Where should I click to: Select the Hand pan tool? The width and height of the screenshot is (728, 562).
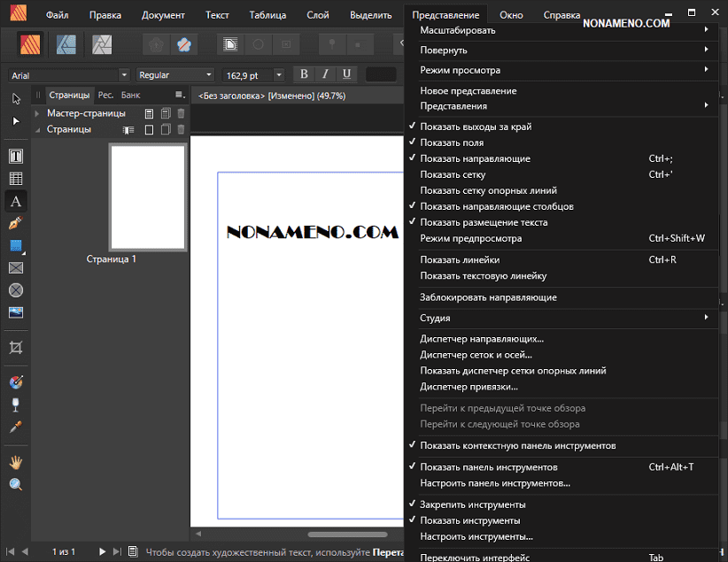[x=16, y=462]
